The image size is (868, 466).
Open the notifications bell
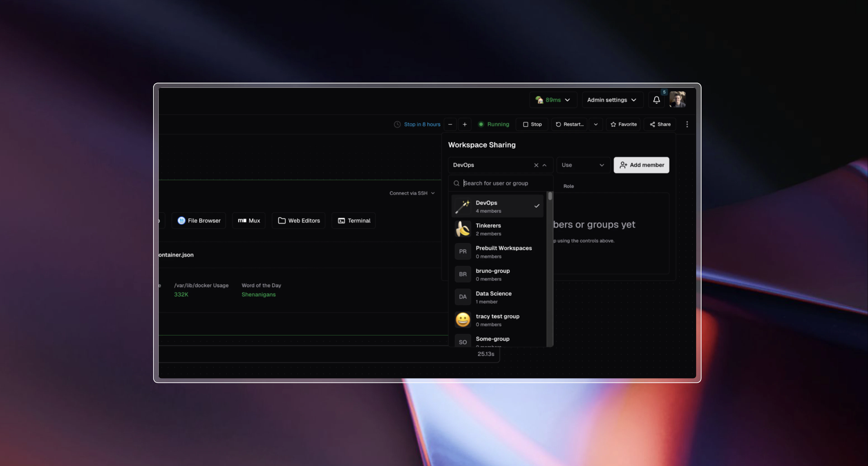[x=656, y=100]
